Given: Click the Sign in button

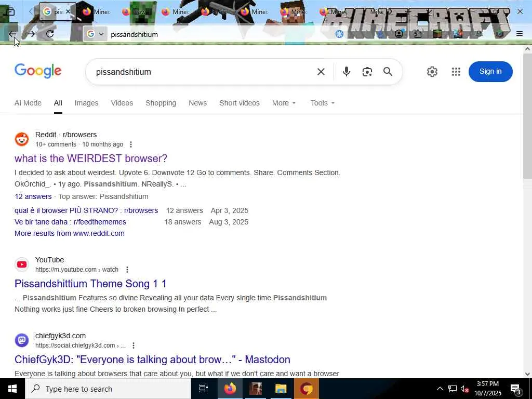Looking at the screenshot, I should pos(490,72).
